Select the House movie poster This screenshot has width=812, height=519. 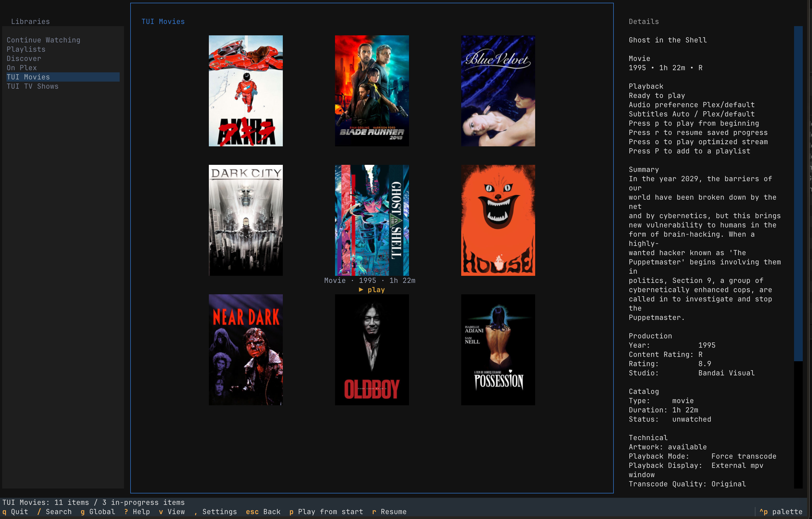498,220
